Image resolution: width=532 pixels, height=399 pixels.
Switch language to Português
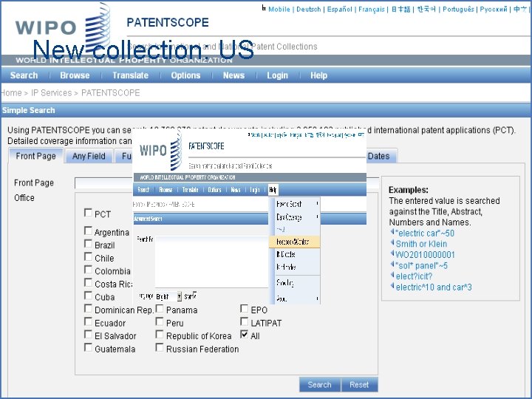click(458, 9)
